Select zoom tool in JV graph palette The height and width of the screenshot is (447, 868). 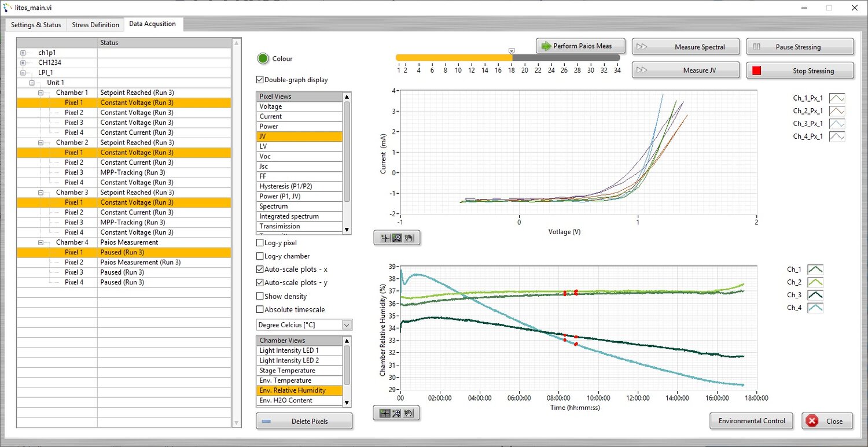(397, 238)
